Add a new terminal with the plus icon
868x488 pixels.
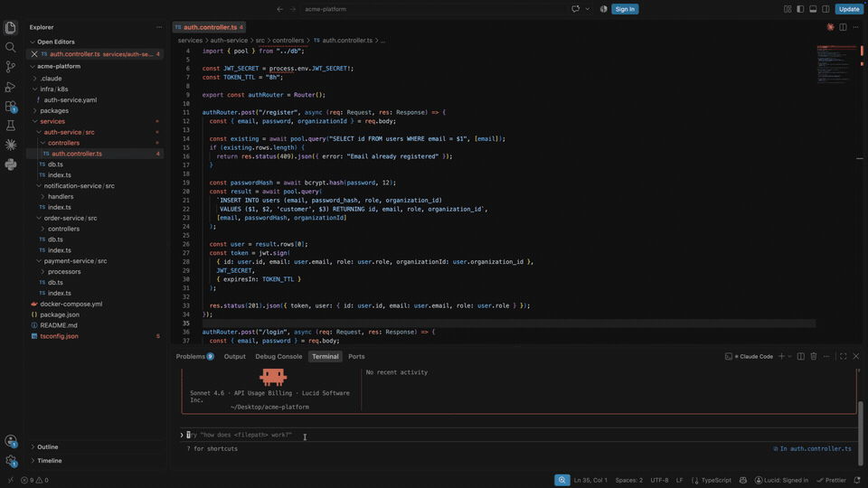click(781, 356)
